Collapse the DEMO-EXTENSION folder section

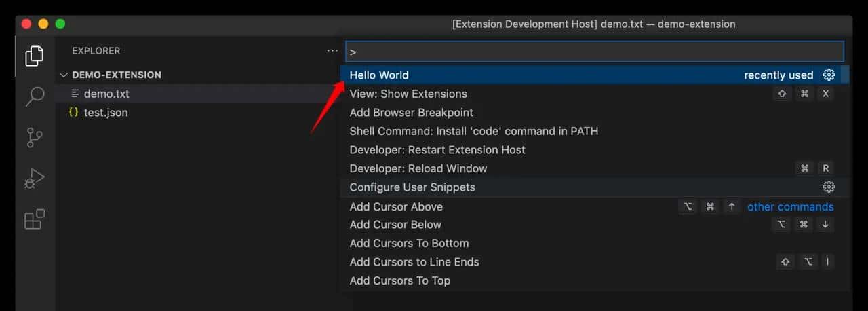click(x=64, y=75)
